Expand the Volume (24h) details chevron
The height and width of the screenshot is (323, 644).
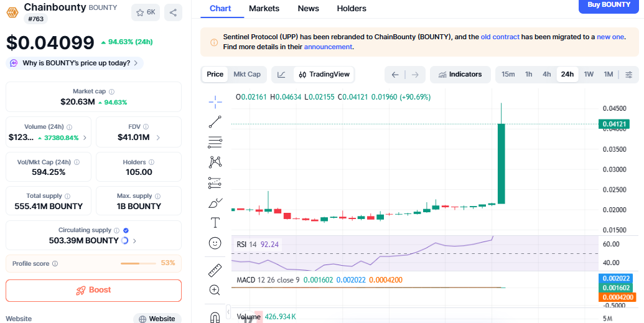tap(85, 138)
